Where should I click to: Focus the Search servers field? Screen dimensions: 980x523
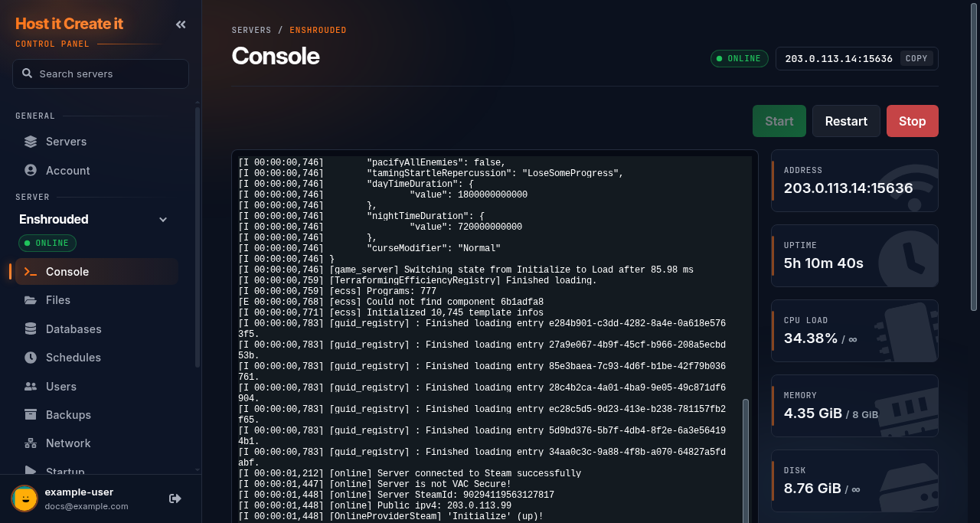pyautogui.click(x=100, y=74)
